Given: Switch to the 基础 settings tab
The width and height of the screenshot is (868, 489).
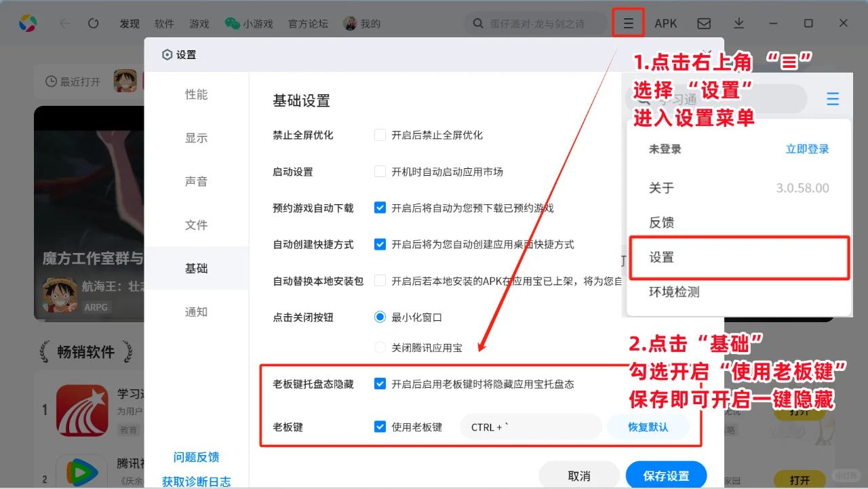Looking at the screenshot, I should 196,268.
